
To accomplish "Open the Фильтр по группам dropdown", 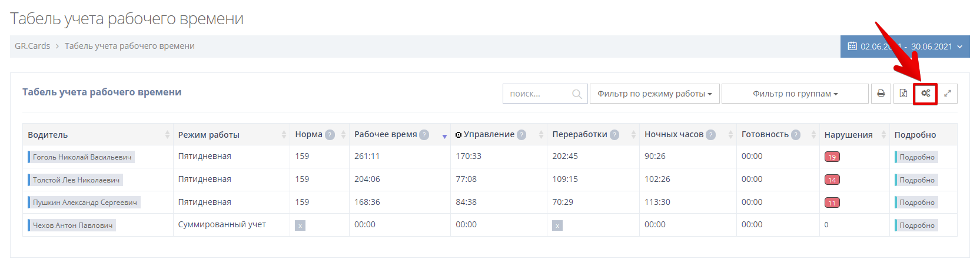I will (795, 94).
